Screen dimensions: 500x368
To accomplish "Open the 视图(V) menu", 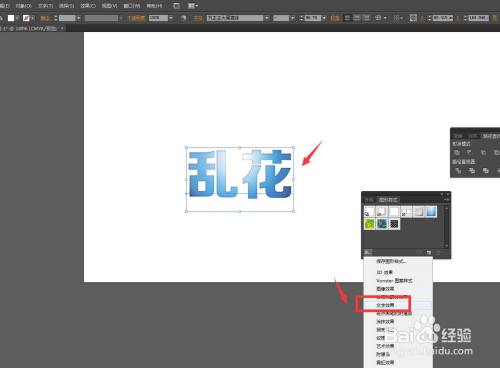I will [110, 6].
